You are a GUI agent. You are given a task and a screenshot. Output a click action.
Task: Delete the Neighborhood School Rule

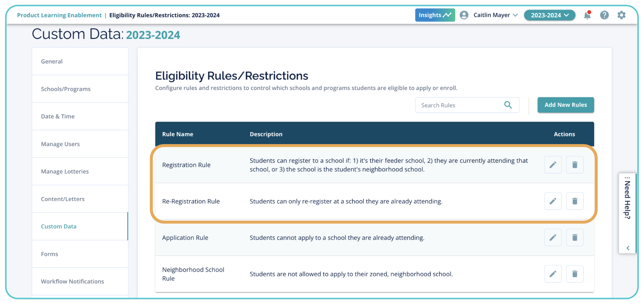click(574, 274)
